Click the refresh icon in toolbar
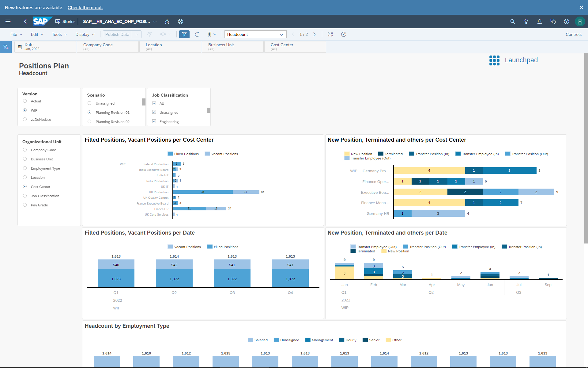The width and height of the screenshot is (588, 368). tap(197, 34)
